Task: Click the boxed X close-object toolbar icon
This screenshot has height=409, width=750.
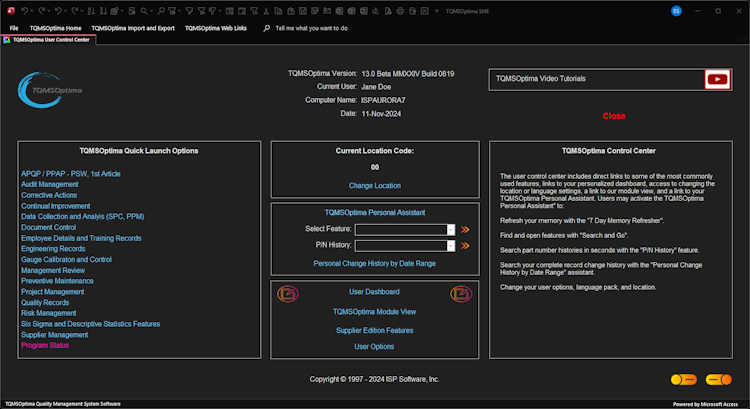Action: pos(425,11)
